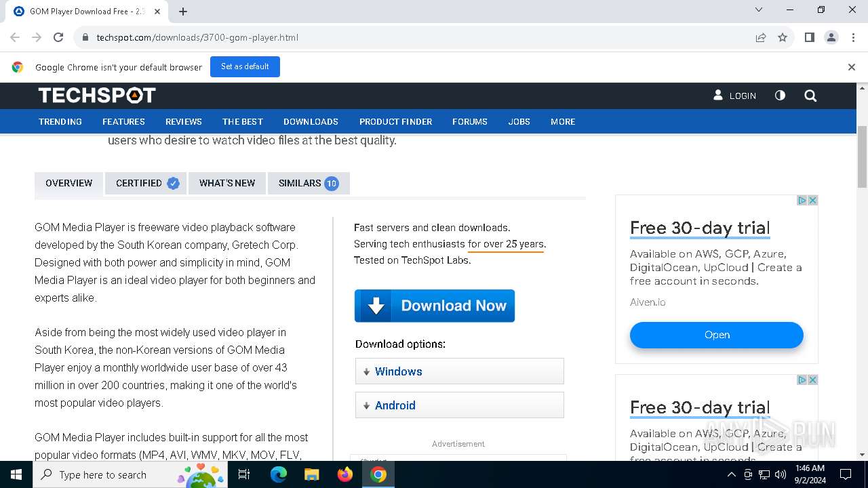Screen dimensions: 868x488
Task: Switch to the SIMILARS tab
Action: click(x=309, y=184)
